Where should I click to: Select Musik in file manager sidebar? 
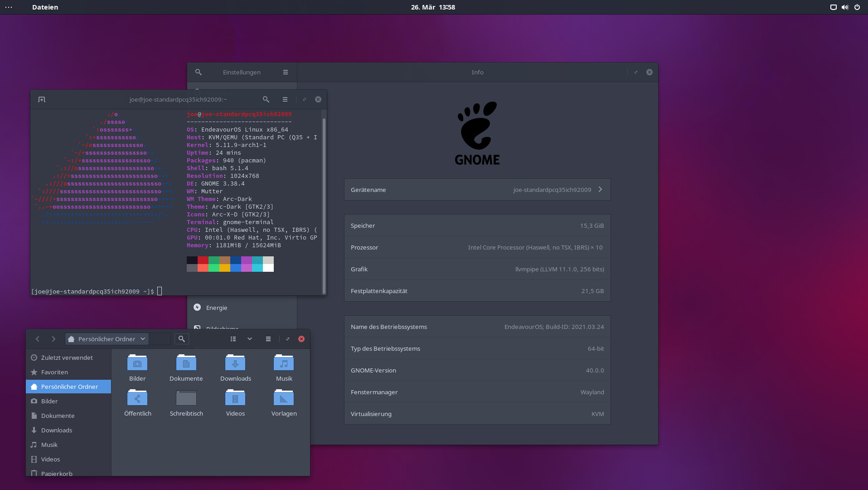tap(68, 445)
